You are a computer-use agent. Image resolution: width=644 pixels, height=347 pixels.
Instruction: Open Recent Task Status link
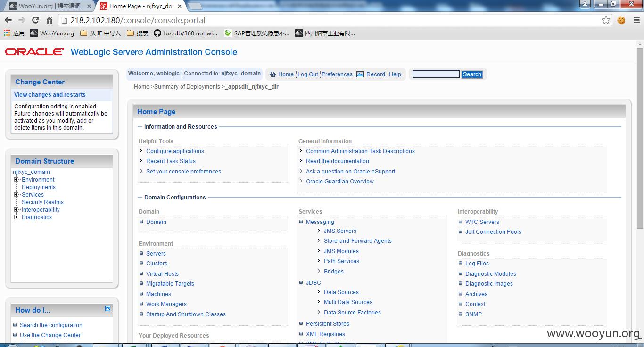(171, 161)
